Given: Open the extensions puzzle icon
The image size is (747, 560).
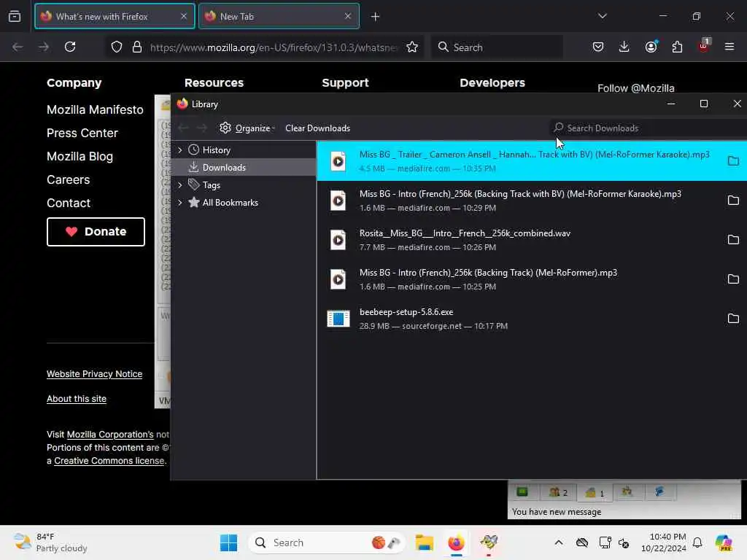Looking at the screenshot, I should click(x=677, y=47).
